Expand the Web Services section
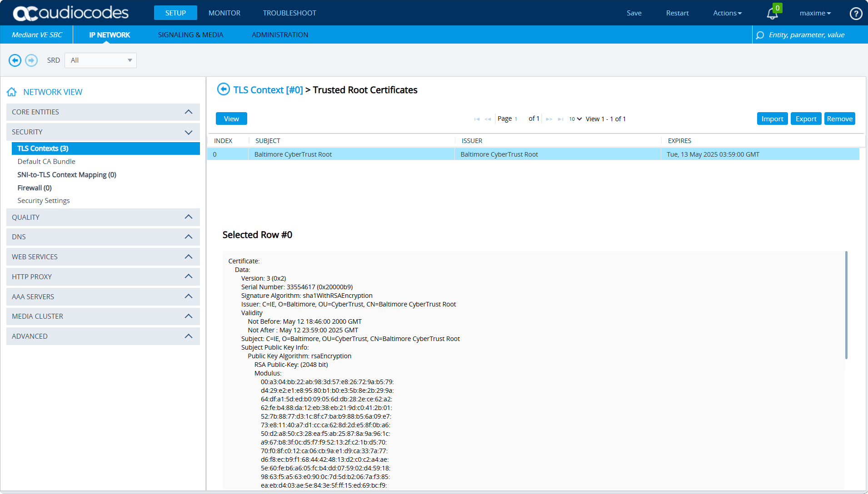 189,257
